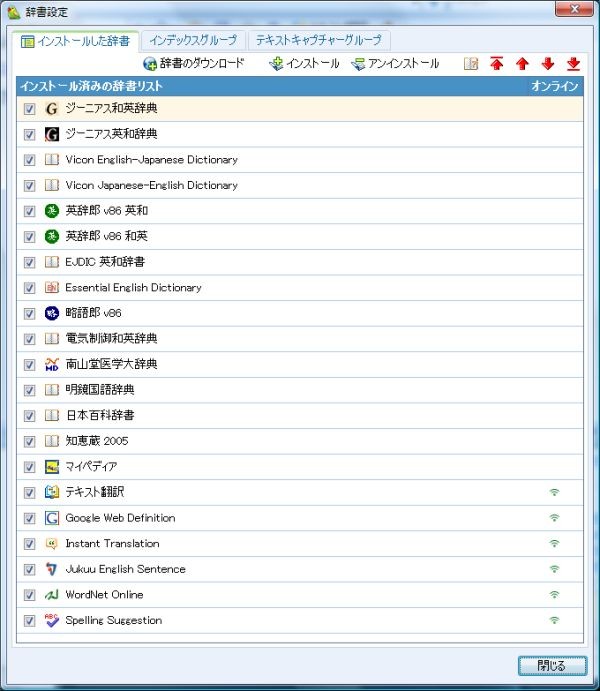Image resolution: width=600 pixels, height=691 pixels.
Task: Click the インストール button
Action: coord(304,63)
